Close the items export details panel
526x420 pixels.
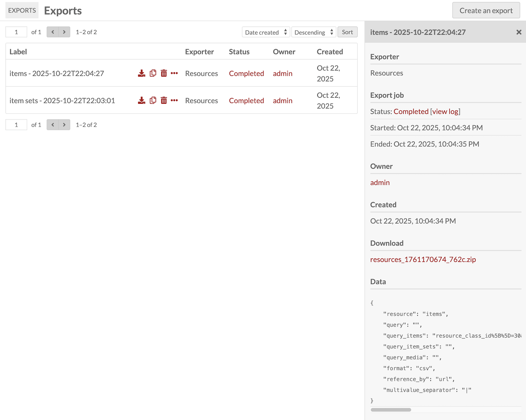(x=519, y=32)
